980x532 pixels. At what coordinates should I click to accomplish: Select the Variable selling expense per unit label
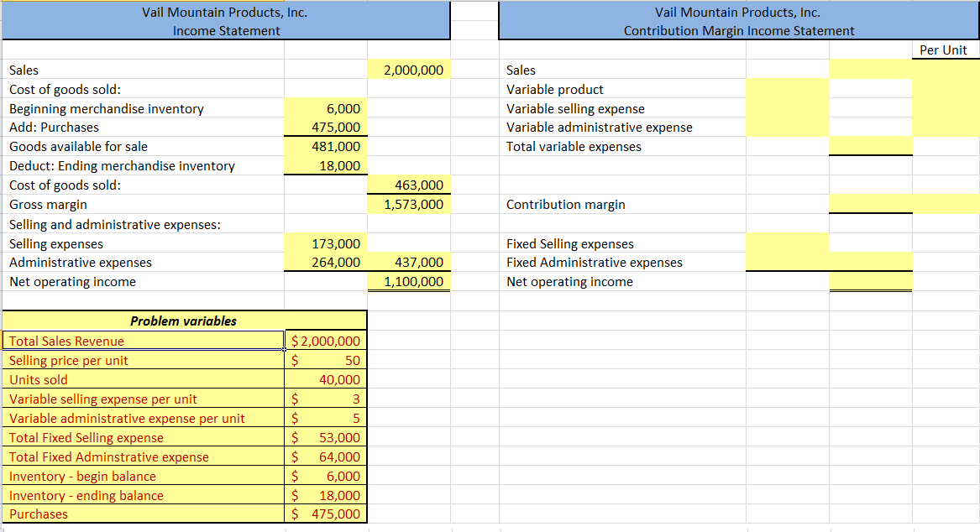pyautogui.click(x=143, y=399)
